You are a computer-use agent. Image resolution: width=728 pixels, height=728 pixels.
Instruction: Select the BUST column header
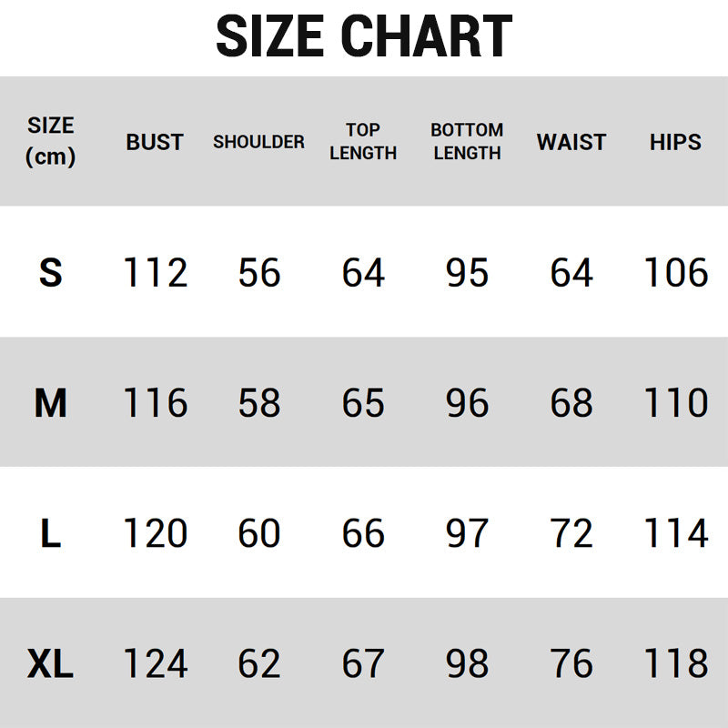[155, 142]
